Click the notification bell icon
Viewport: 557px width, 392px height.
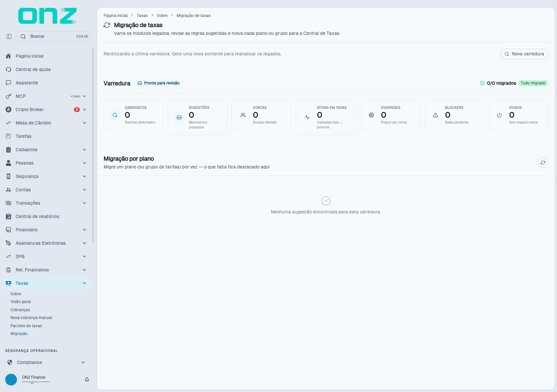click(x=87, y=380)
